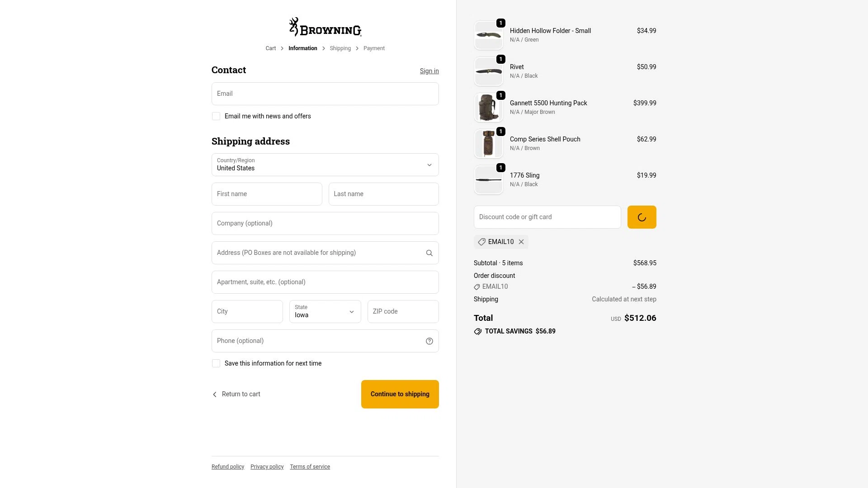Open the address search icon

pos(429,253)
